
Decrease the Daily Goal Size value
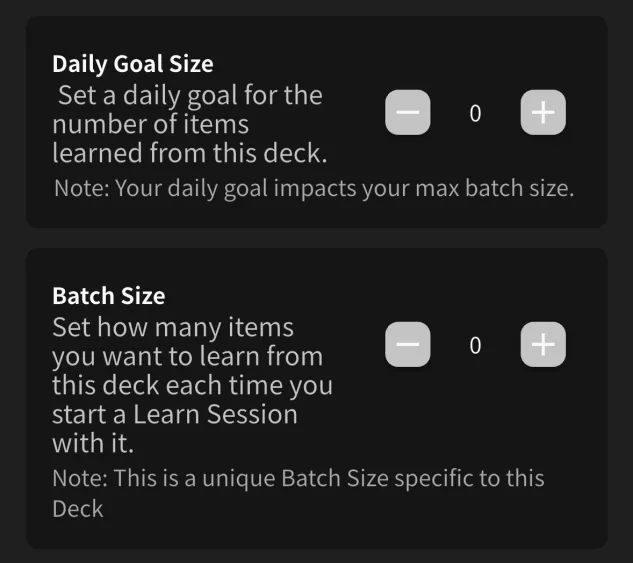(x=408, y=113)
